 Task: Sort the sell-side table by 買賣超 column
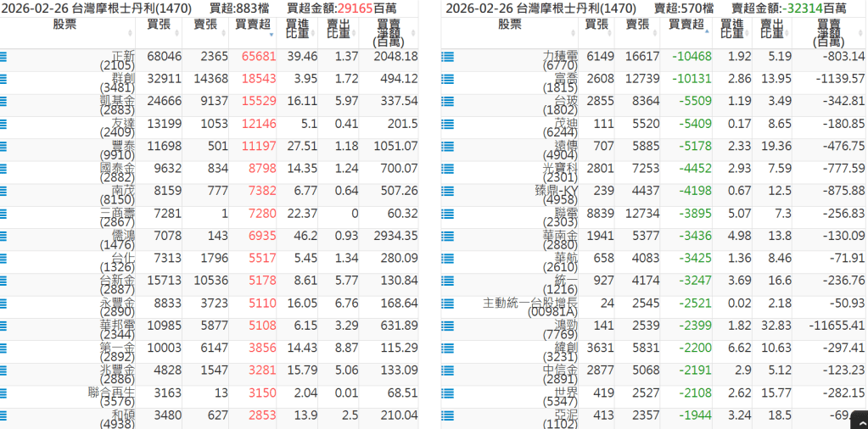pyautogui.click(x=686, y=25)
